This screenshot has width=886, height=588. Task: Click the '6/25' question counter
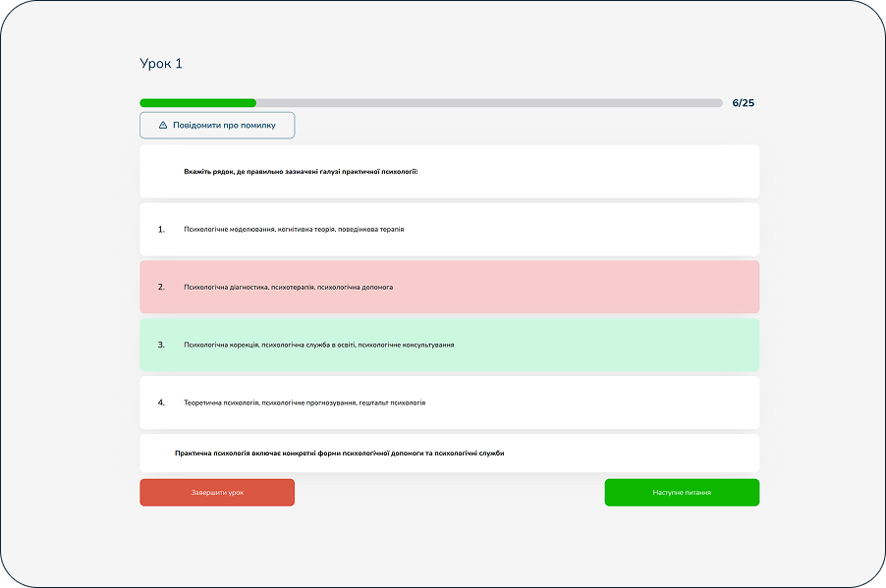click(x=743, y=103)
